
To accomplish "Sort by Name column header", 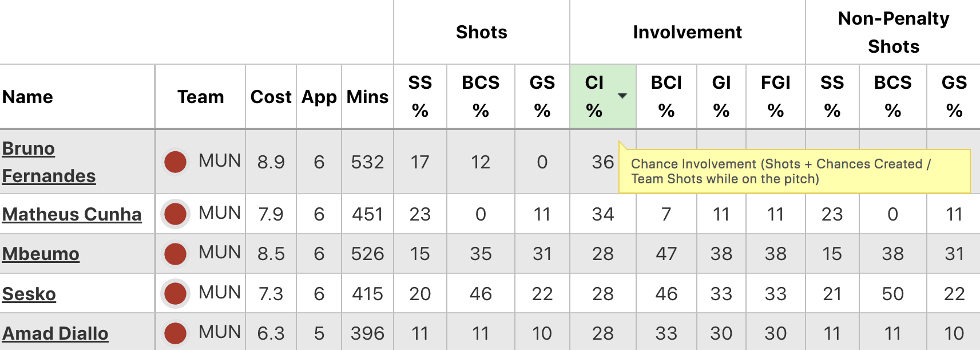I will click(x=27, y=97).
